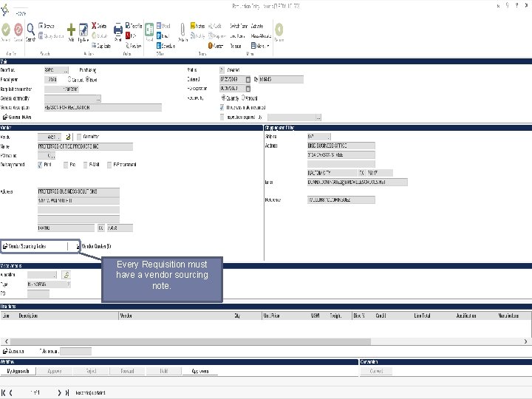Toggle the Print delivery method checkbox
This screenshot has width=532, height=399.
(x=40, y=165)
